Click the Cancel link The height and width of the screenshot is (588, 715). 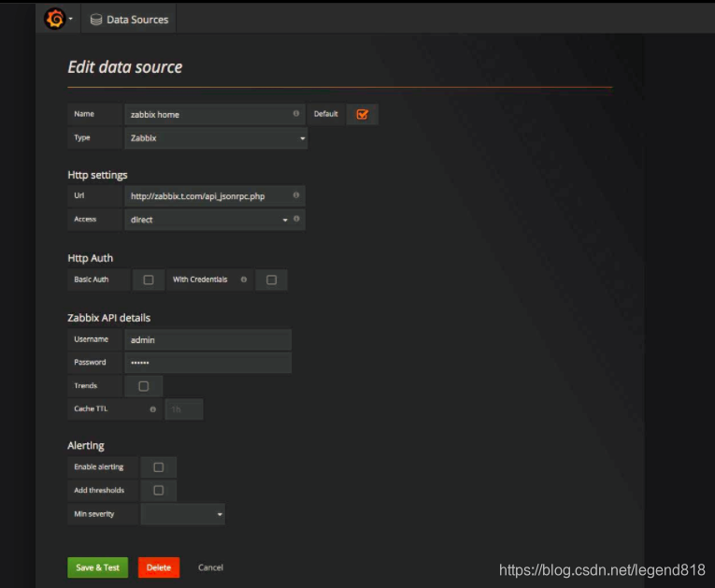click(210, 567)
